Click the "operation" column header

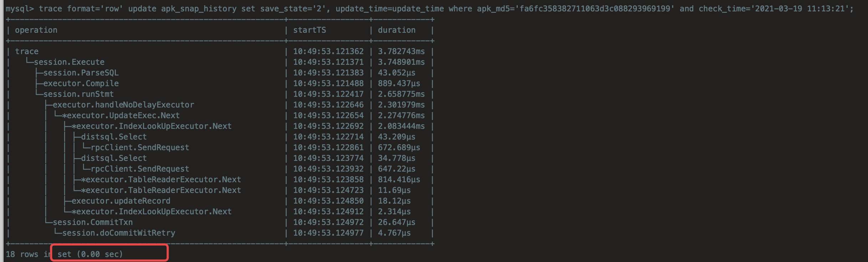coord(36,30)
